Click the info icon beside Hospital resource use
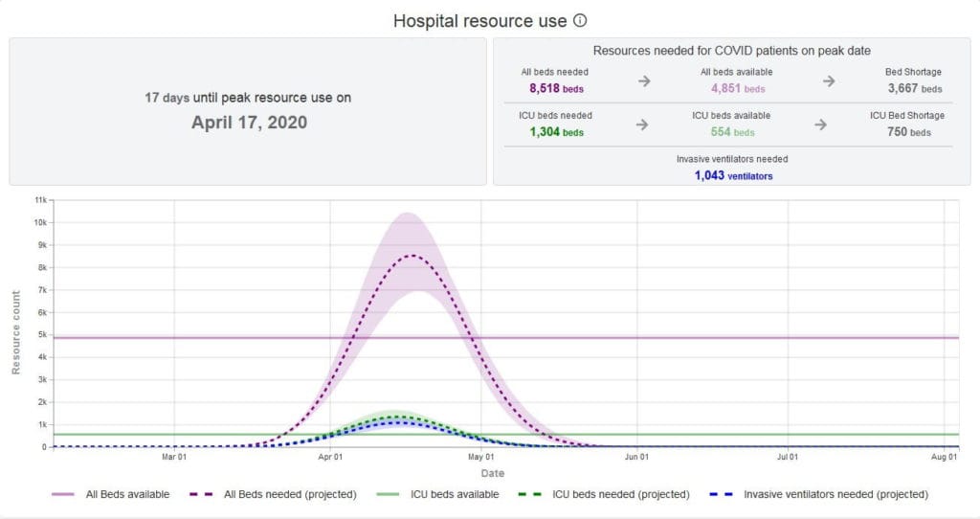The image size is (980, 519). pos(580,20)
